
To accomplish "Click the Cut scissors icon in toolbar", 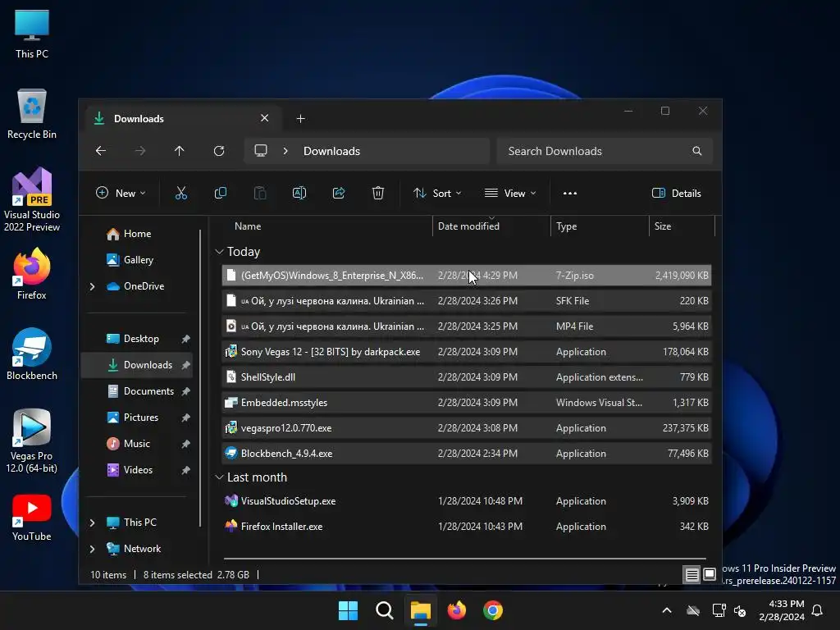I will click(x=181, y=194).
